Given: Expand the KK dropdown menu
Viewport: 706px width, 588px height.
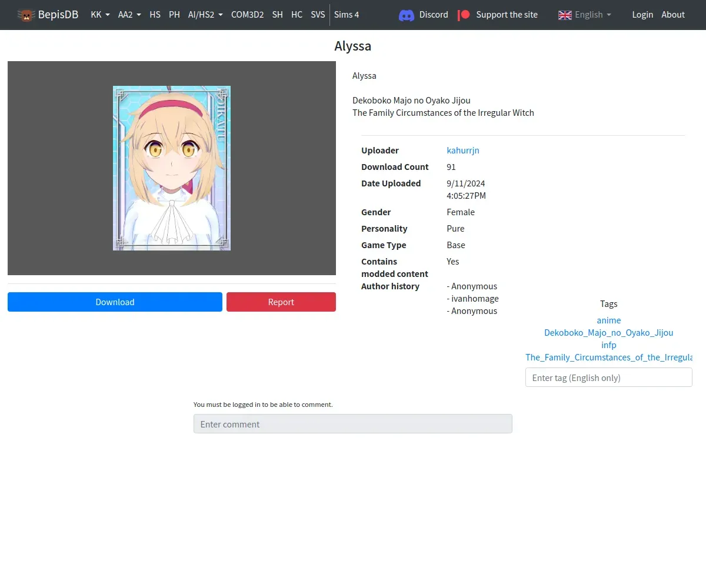Looking at the screenshot, I should 100,15.
